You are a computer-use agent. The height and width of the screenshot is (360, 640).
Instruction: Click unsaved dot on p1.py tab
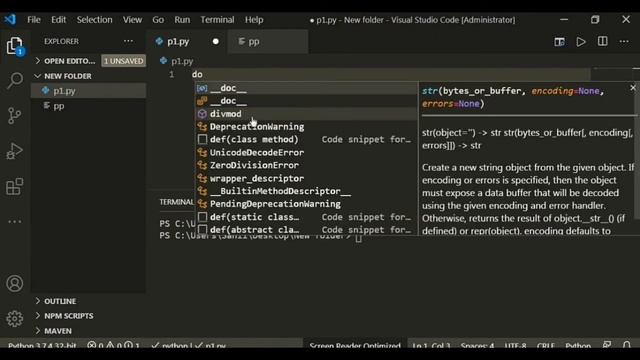(216, 41)
